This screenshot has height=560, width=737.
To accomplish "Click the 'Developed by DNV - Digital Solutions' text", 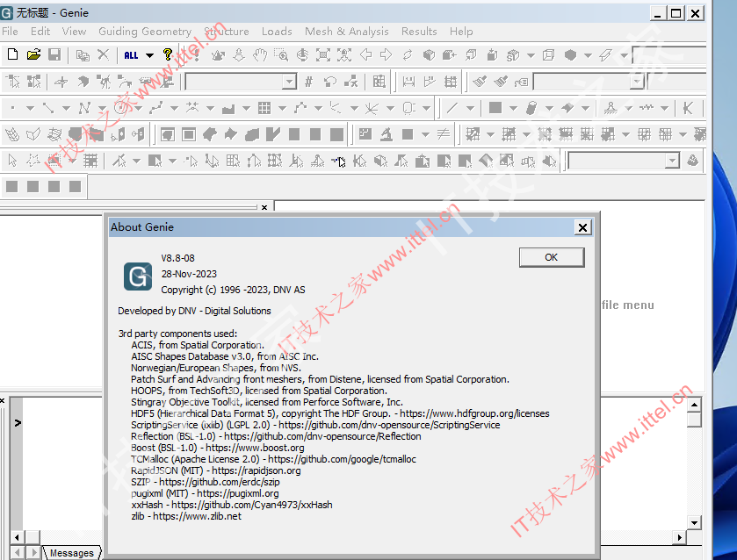I will [195, 311].
